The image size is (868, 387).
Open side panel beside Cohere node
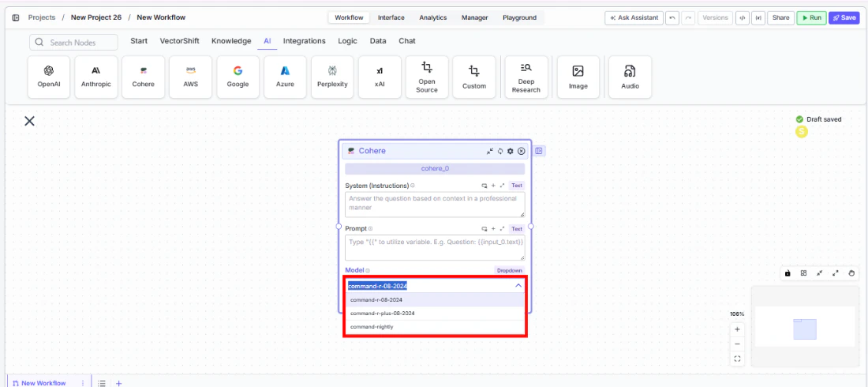point(539,151)
